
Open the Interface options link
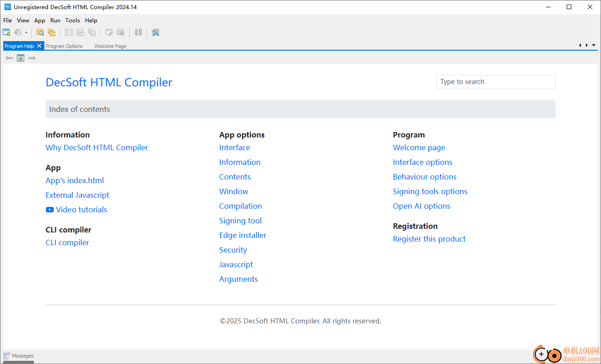(x=423, y=162)
